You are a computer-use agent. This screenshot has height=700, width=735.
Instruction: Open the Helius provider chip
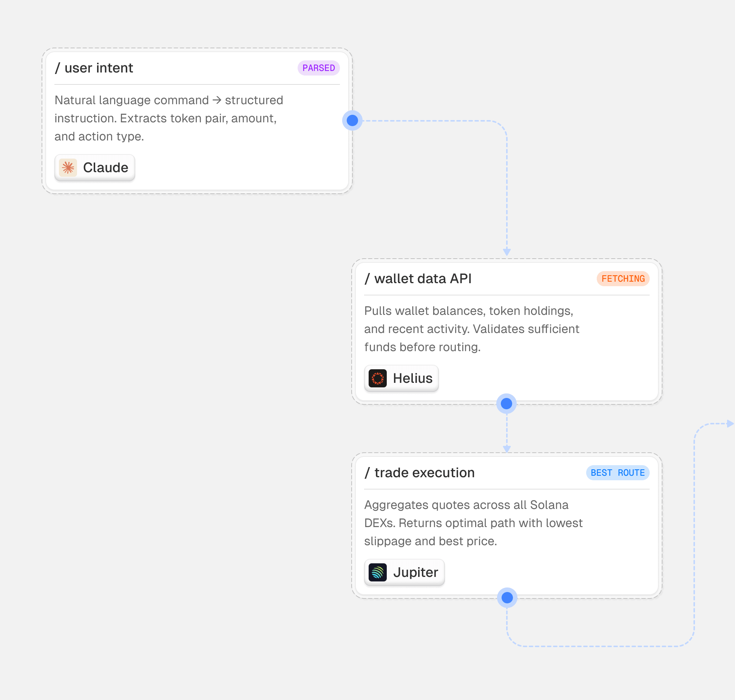coord(401,378)
